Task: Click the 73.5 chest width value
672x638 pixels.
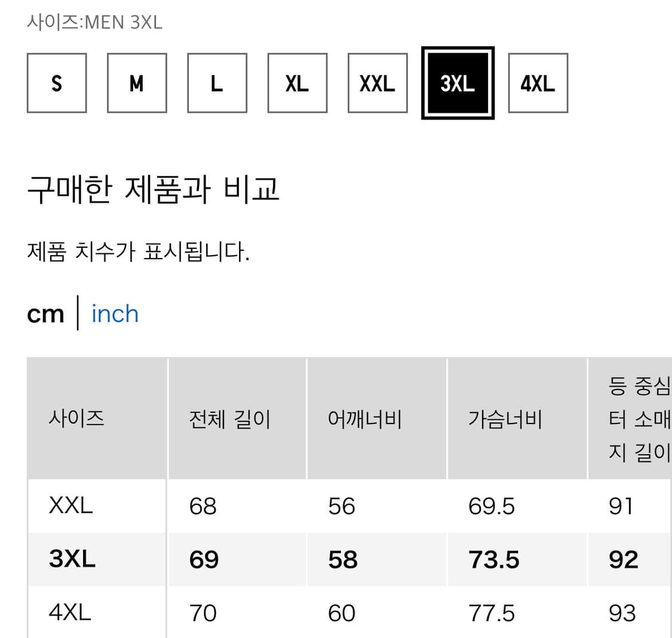Action: click(493, 560)
